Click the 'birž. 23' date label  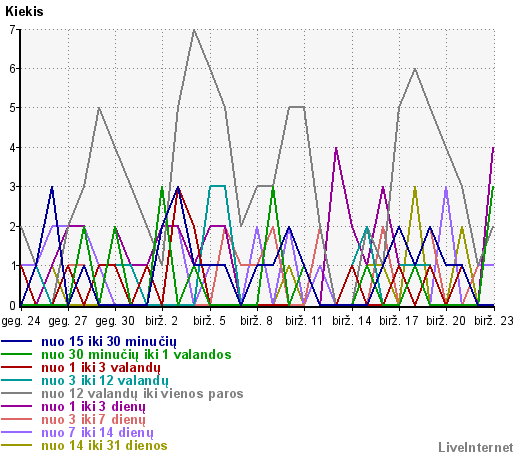pos(494,321)
